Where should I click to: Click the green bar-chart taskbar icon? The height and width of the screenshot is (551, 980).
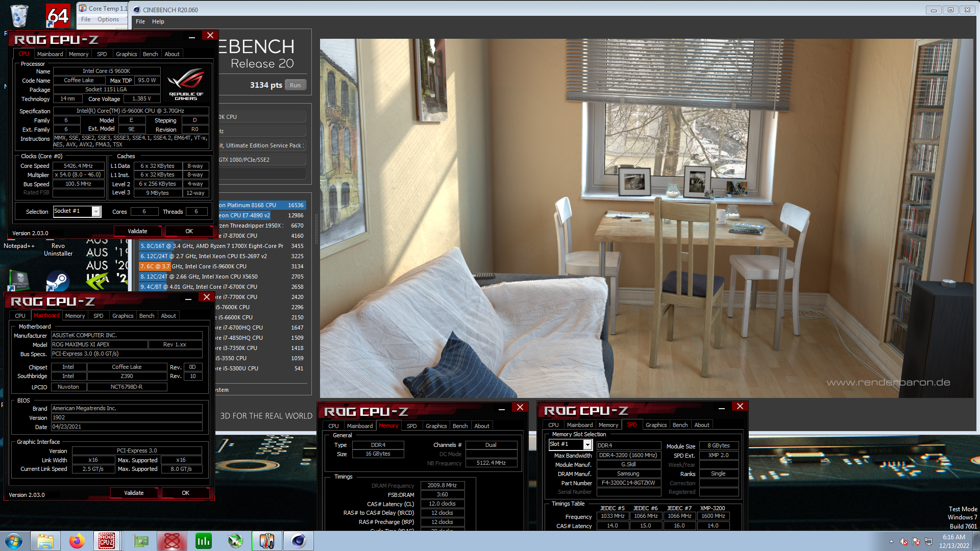pos(204,541)
